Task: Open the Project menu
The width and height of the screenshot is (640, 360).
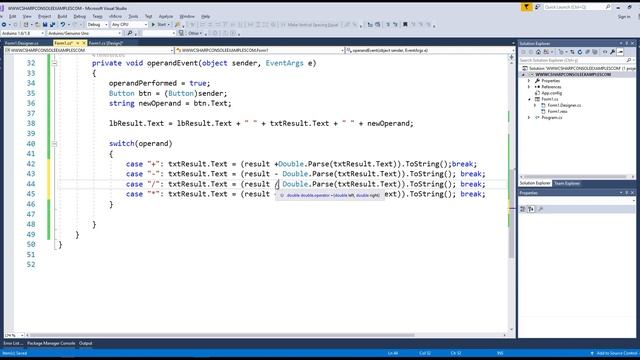Action: [44, 16]
